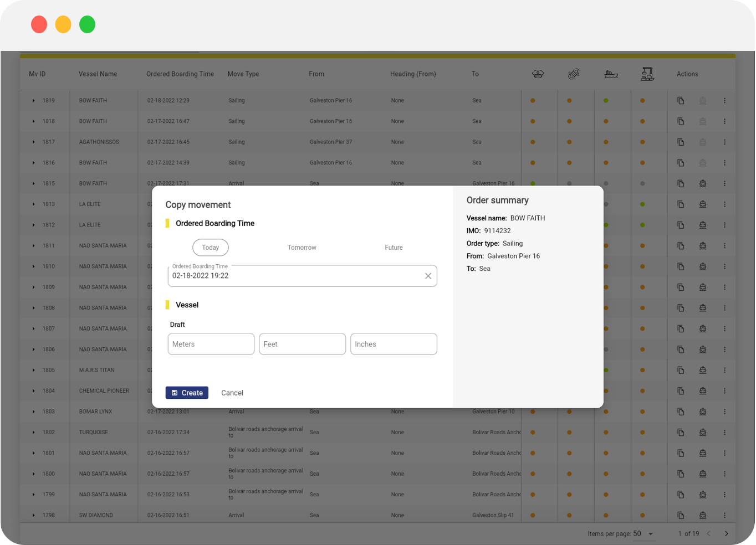This screenshot has width=756, height=545.
Task: Click the mooring lines column header icon
Action: click(574, 73)
